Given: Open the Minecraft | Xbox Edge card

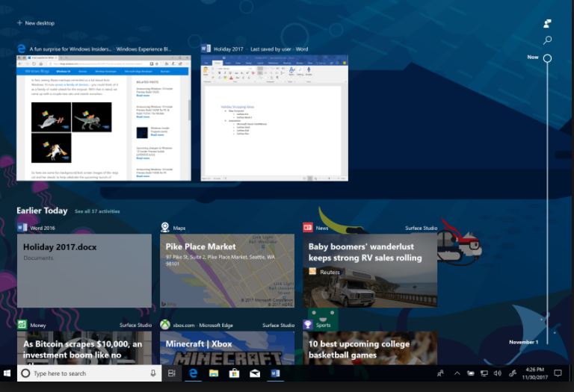Looking at the screenshot, I should pyautogui.click(x=227, y=348).
